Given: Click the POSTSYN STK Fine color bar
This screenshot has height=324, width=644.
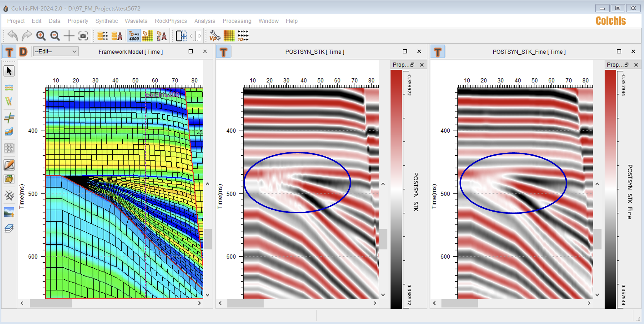Looking at the screenshot, I should (610, 189).
